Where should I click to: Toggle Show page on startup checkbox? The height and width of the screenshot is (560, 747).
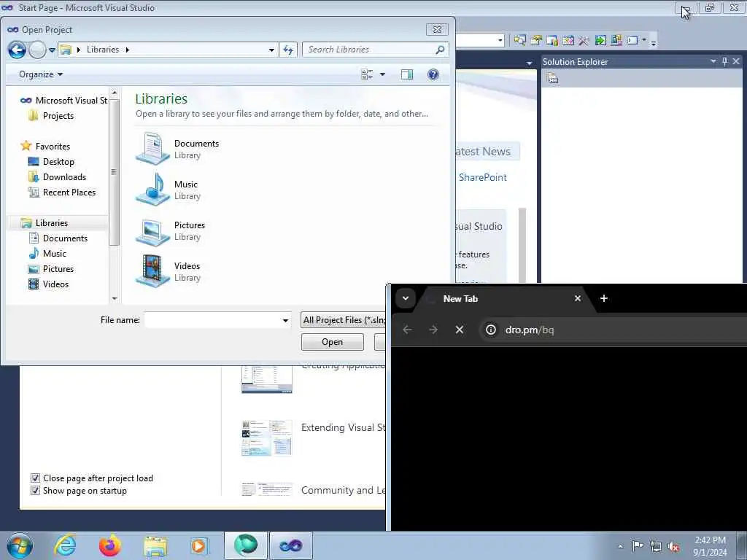click(x=35, y=491)
